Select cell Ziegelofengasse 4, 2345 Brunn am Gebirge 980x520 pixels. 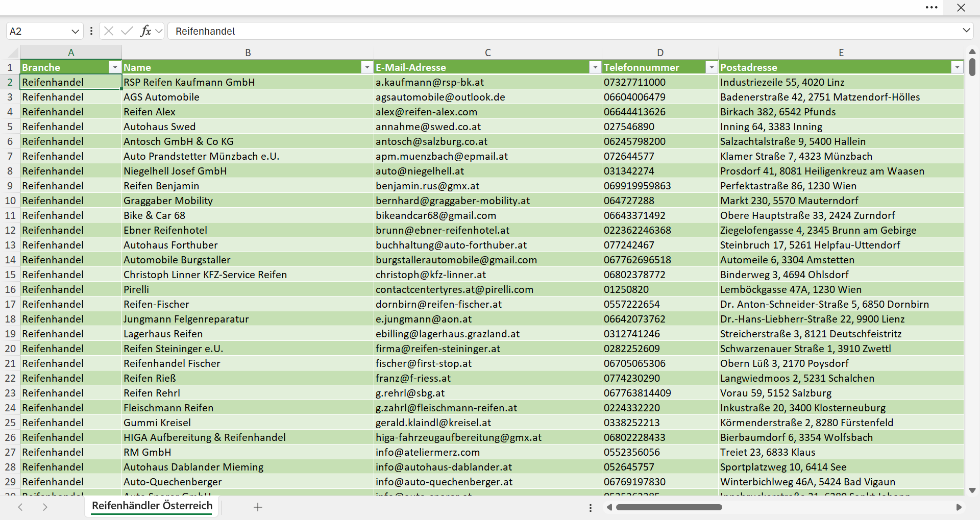(841, 230)
